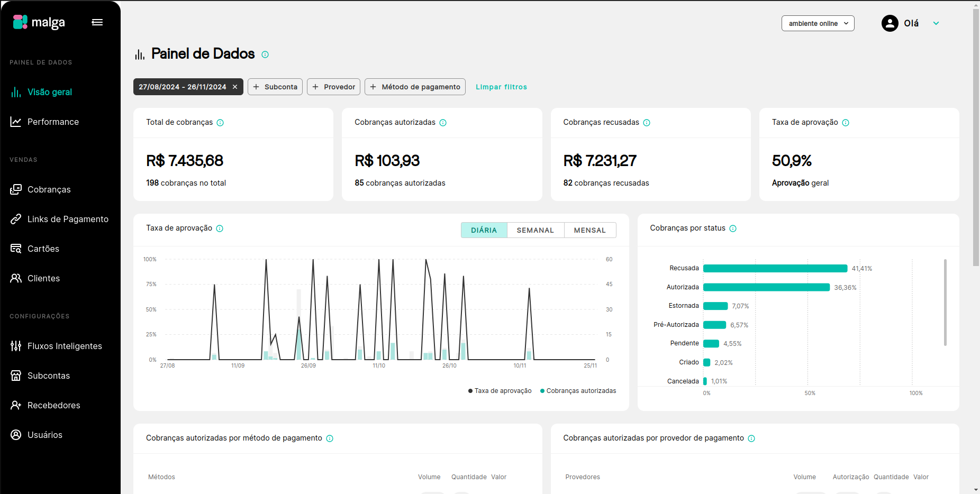Switch chart to MENSAL view
Image resolution: width=980 pixels, height=494 pixels.
click(x=590, y=230)
